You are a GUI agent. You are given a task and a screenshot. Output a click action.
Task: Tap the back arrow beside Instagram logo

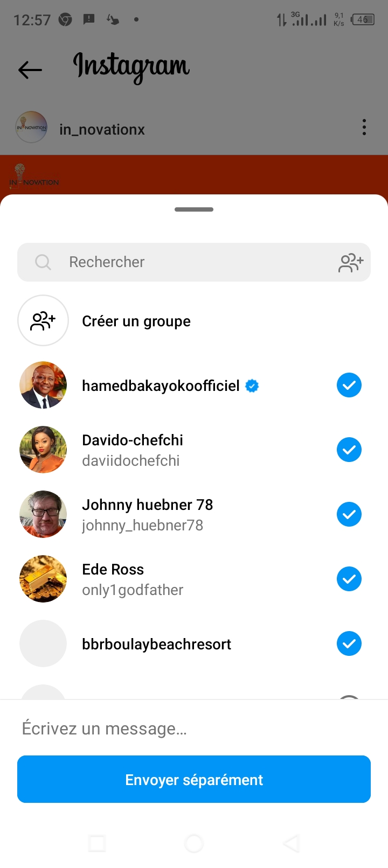click(30, 69)
